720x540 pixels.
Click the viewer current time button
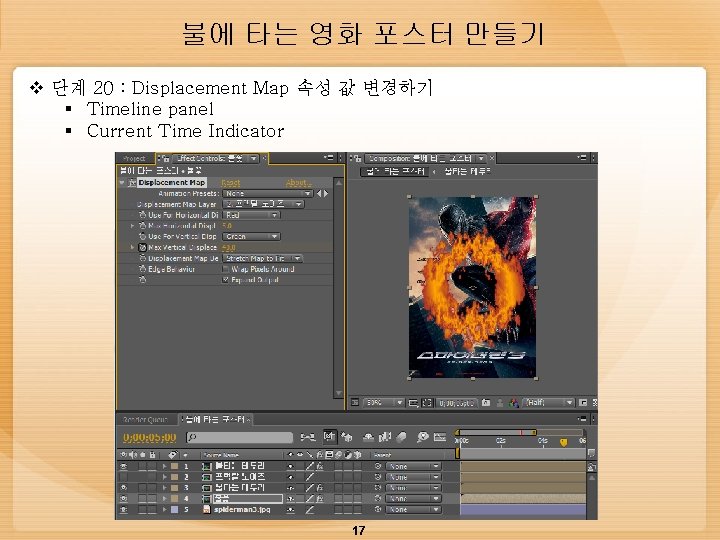point(456,403)
